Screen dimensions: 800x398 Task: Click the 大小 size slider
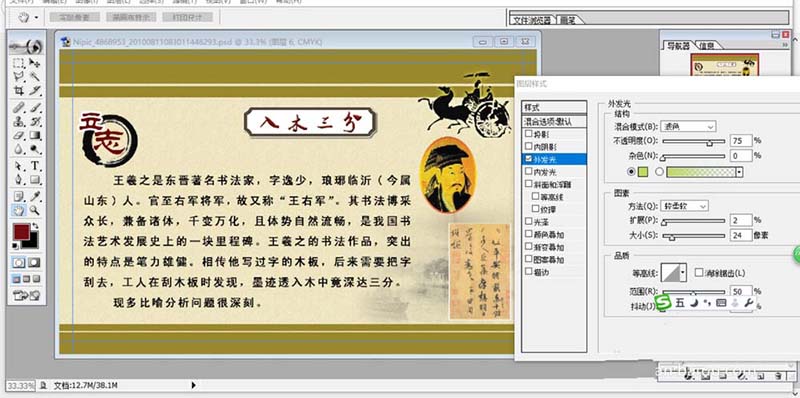[693, 236]
